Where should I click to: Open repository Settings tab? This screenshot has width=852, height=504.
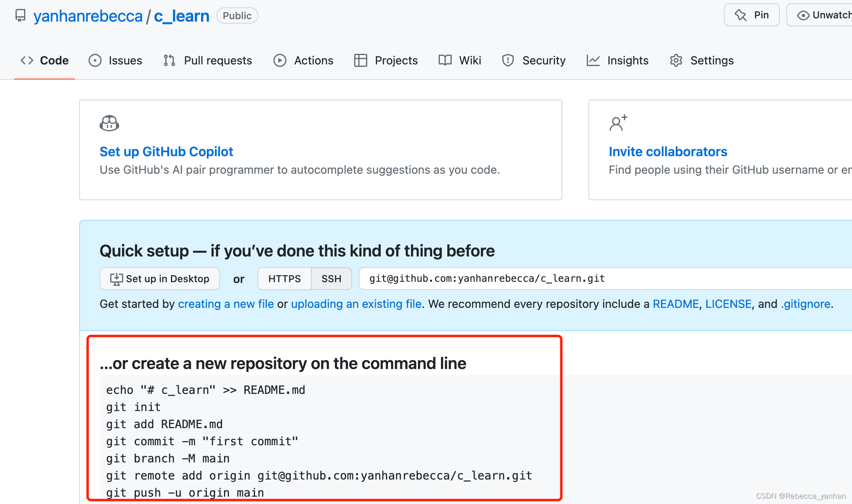click(702, 60)
